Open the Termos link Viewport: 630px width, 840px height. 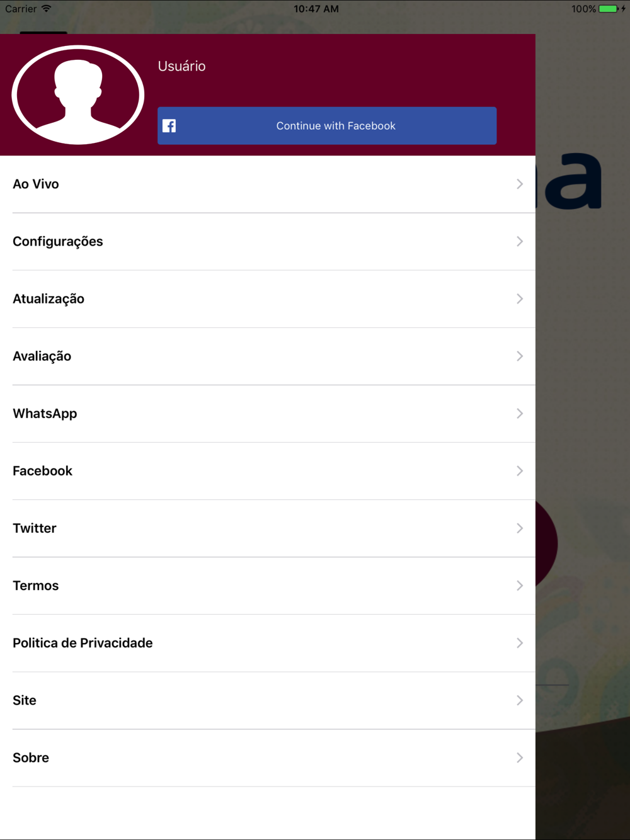click(268, 586)
